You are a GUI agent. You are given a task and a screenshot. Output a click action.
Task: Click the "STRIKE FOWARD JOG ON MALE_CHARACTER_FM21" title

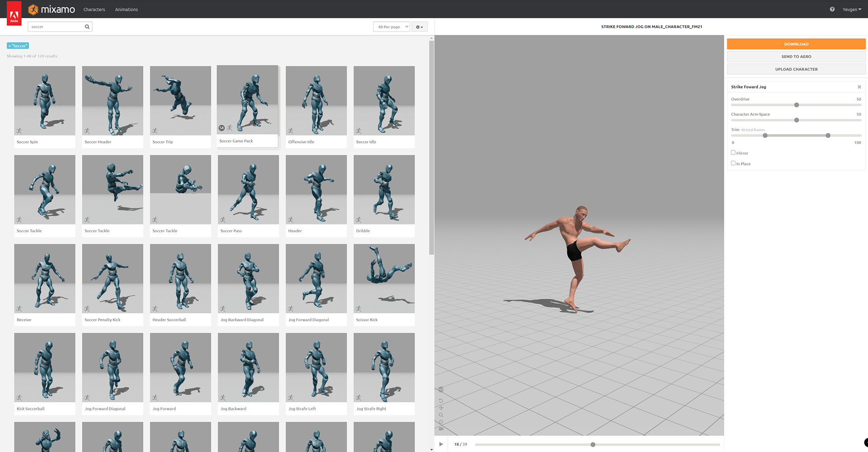tap(651, 27)
